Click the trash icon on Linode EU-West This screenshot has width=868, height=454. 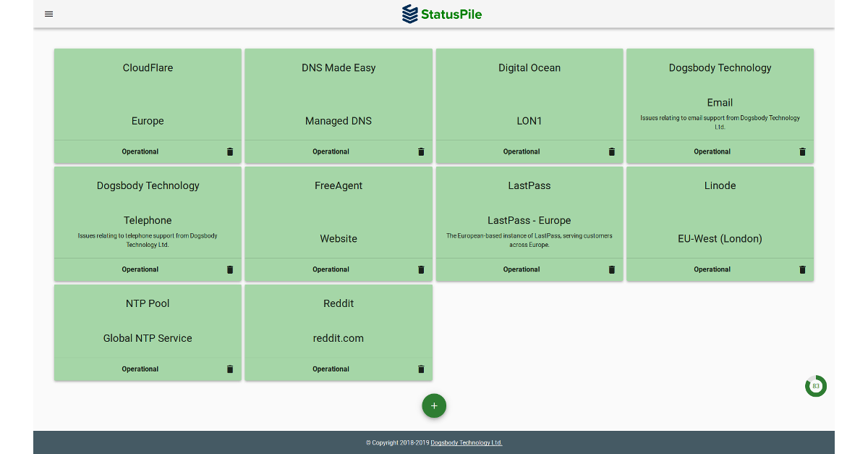(x=801, y=269)
